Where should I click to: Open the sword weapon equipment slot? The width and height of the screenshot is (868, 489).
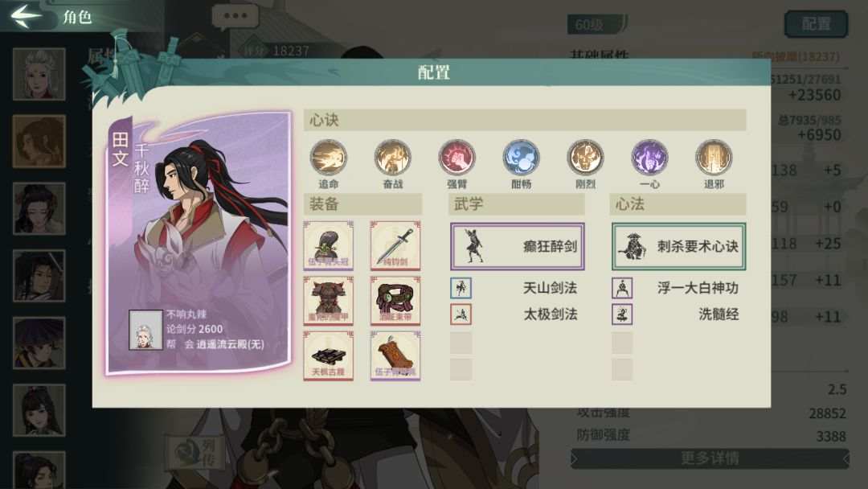click(x=395, y=245)
